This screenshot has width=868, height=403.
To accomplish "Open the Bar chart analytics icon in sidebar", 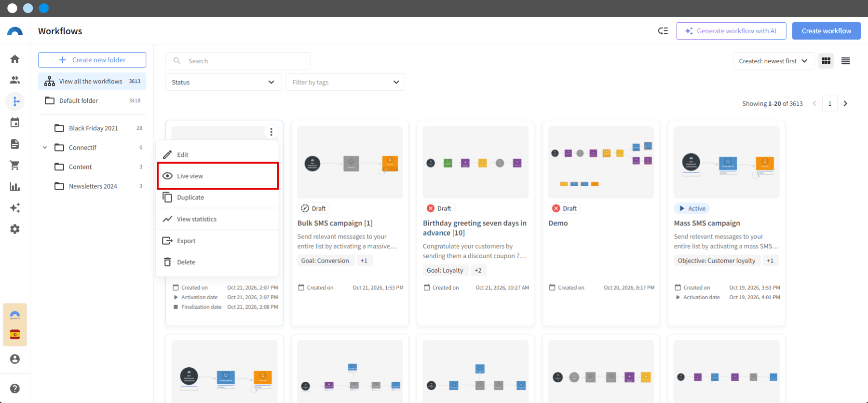I will [x=15, y=187].
